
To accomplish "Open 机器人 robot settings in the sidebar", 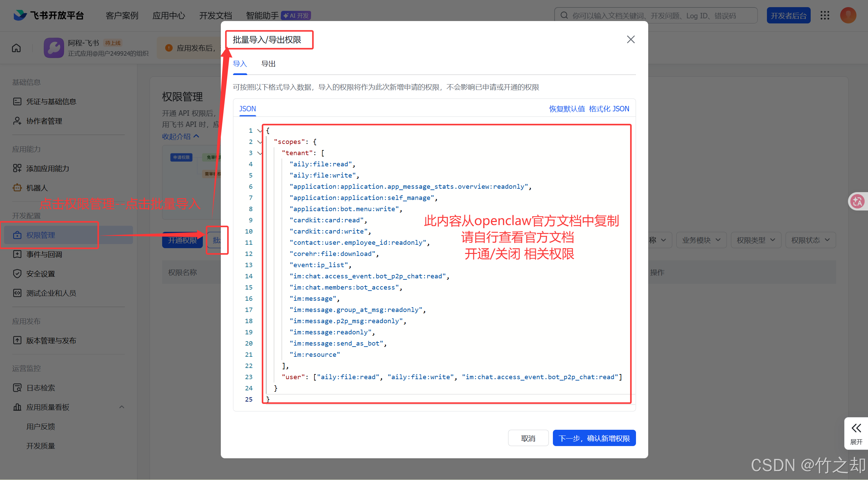I will pyautogui.click(x=37, y=188).
